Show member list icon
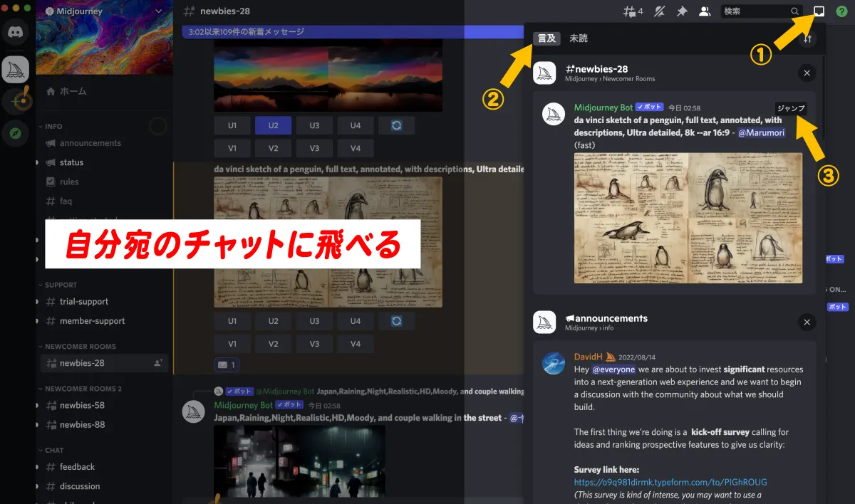This screenshot has width=855, height=504. pos(705,11)
